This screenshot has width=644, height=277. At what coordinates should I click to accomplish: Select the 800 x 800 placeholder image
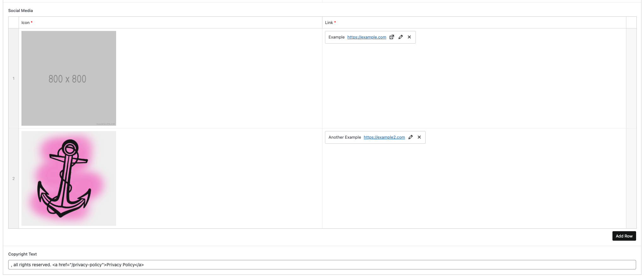click(69, 78)
